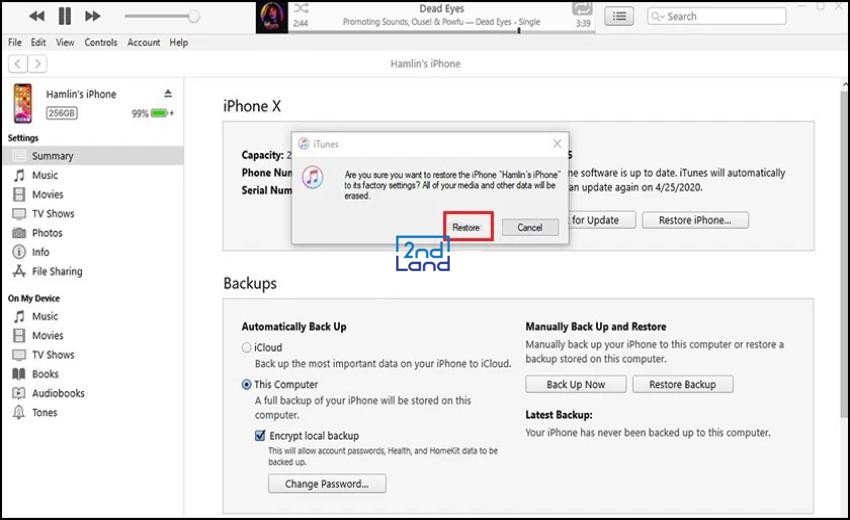
Task: Click the Restore Backup button
Action: tap(682, 384)
